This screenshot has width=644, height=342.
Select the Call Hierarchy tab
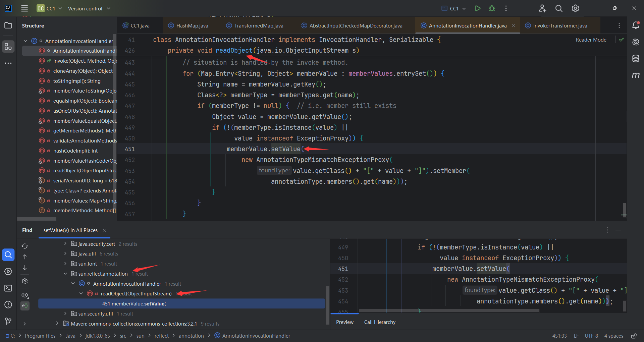(x=380, y=322)
